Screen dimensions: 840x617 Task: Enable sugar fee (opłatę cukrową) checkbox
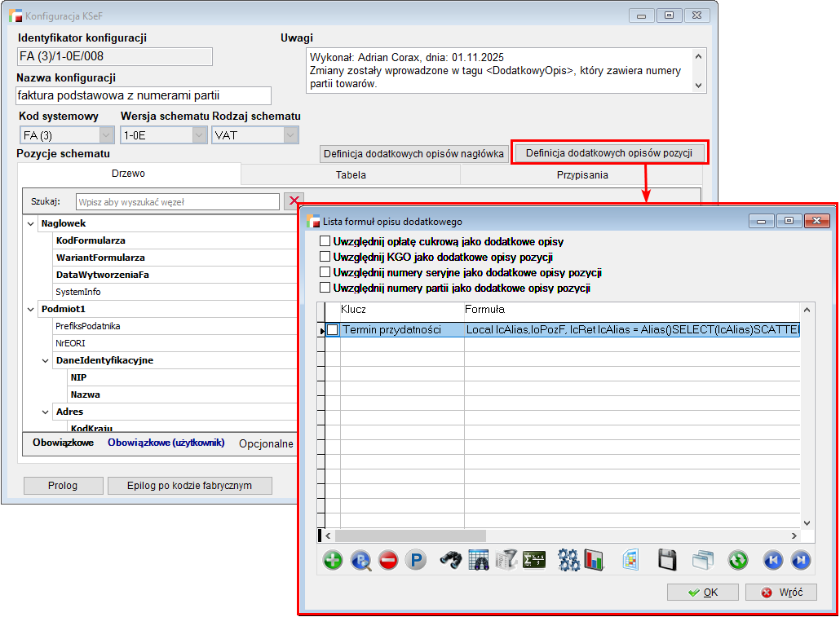pyautogui.click(x=325, y=242)
